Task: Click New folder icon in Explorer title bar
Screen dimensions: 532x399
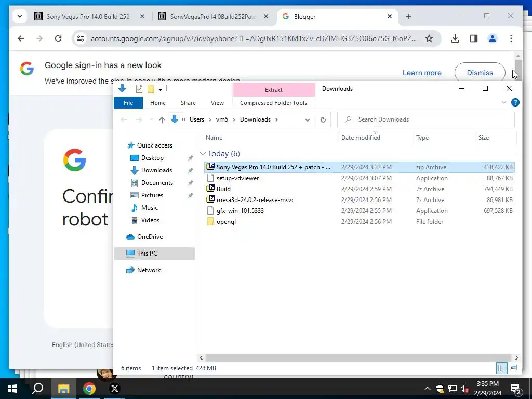Action: pos(151,89)
